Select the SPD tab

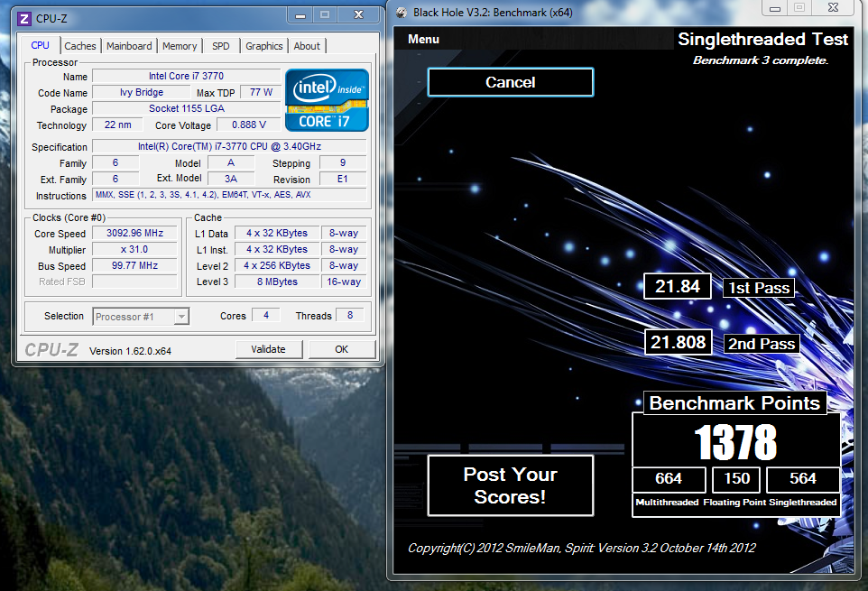221,46
